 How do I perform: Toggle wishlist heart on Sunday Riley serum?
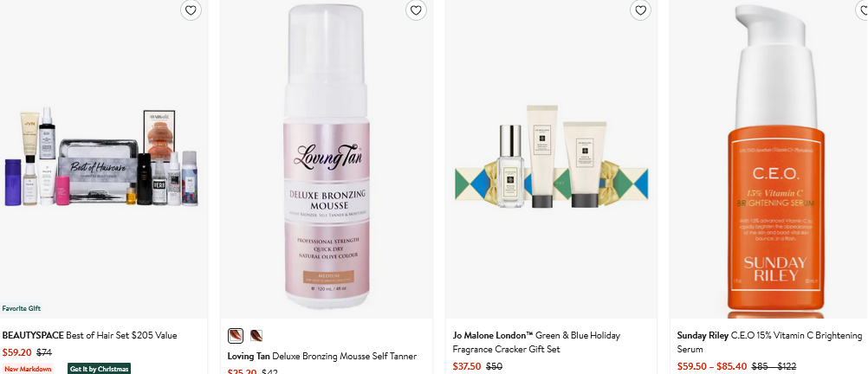(863, 10)
